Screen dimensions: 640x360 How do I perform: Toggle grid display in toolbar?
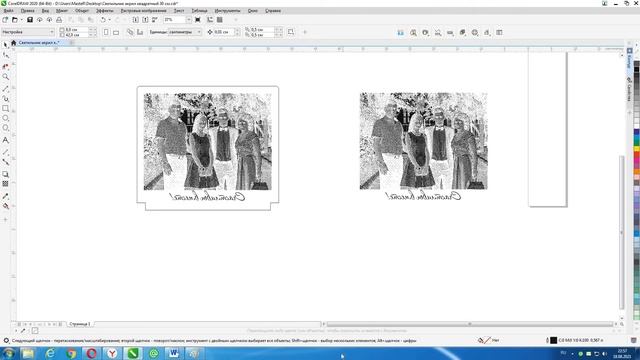(x=220, y=20)
